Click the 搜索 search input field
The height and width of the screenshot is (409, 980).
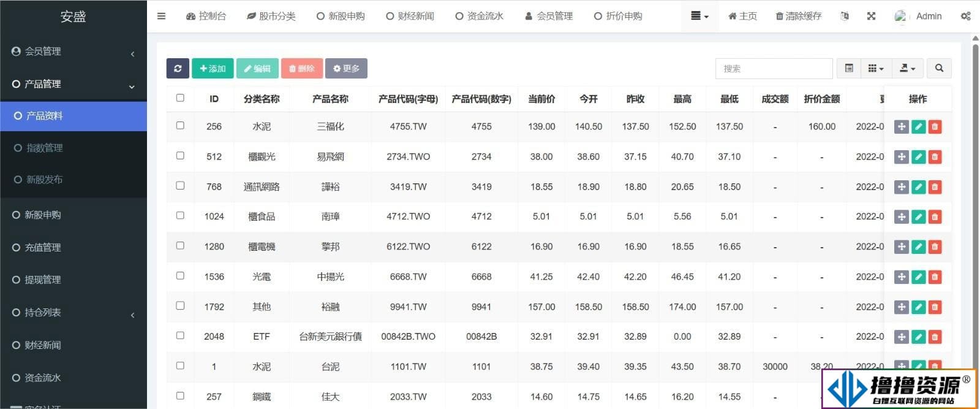click(774, 68)
